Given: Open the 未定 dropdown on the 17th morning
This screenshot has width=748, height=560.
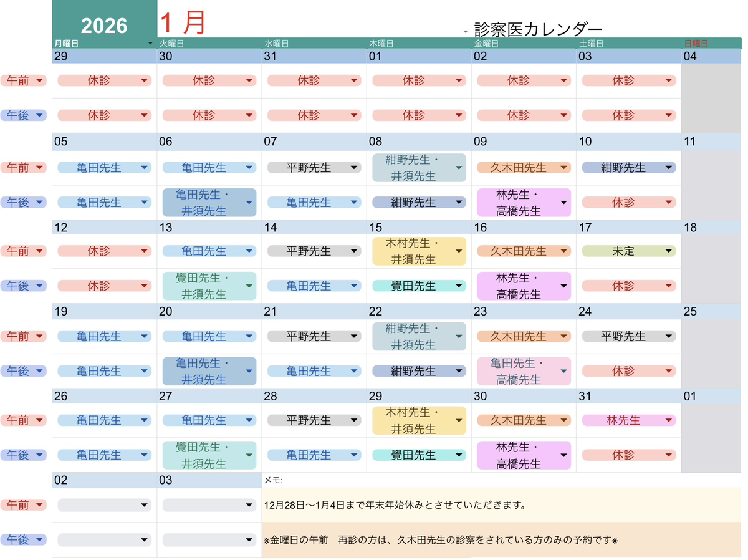Looking at the screenshot, I should click(x=669, y=251).
